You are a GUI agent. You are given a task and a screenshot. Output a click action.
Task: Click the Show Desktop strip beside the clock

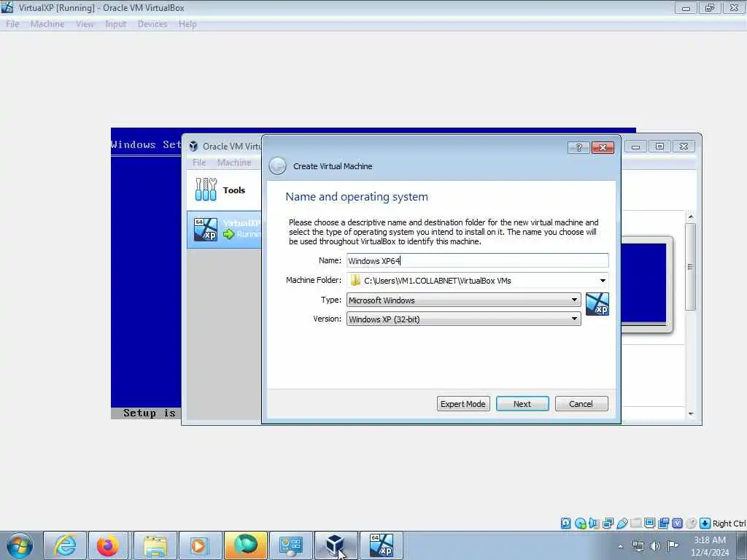pos(742,545)
